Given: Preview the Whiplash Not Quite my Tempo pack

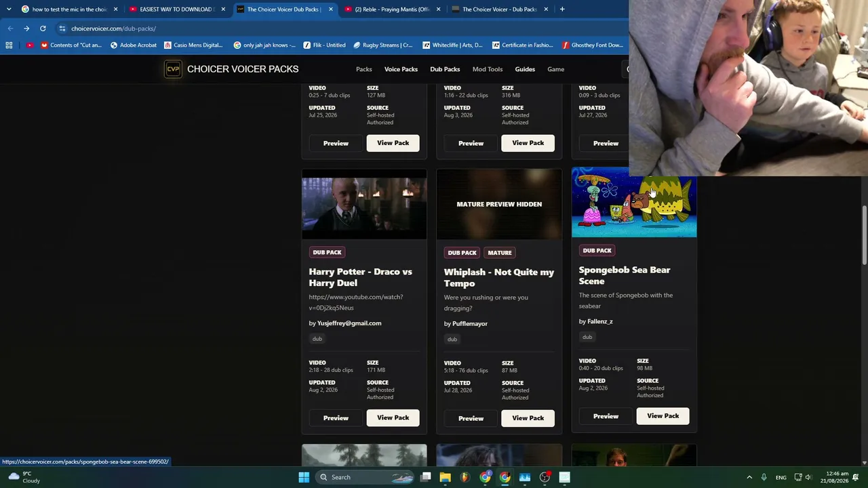Looking at the screenshot, I should (x=471, y=418).
